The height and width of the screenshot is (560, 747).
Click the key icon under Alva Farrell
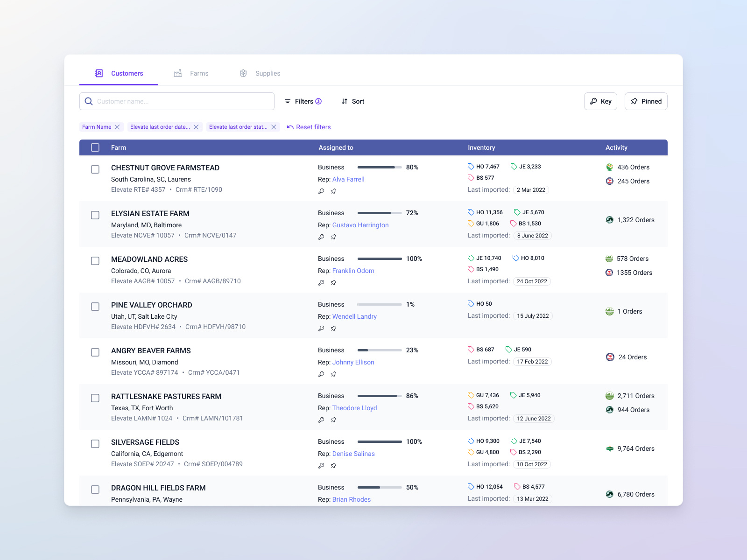pos(321,191)
